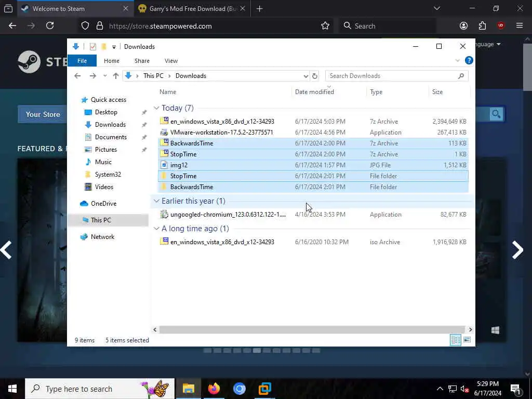Open the address bar history dropdown
Image resolution: width=532 pixels, height=399 pixels.
(x=305, y=76)
